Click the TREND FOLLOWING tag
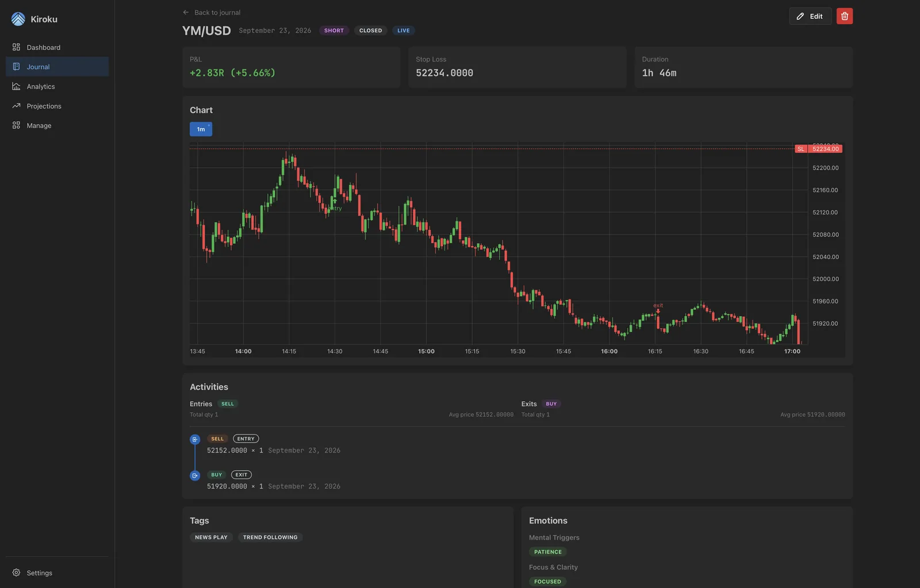Viewport: 920px width, 588px height. 270,537
